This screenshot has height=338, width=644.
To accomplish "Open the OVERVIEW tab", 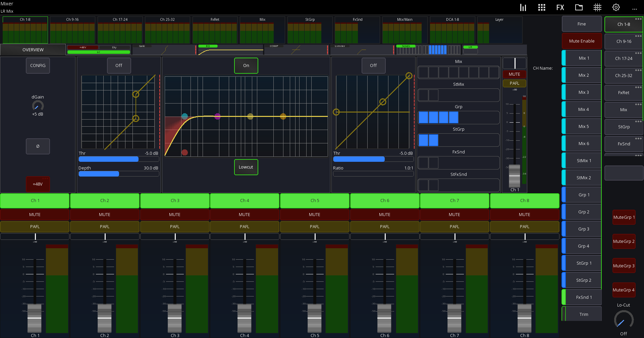I will tap(33, 50).
